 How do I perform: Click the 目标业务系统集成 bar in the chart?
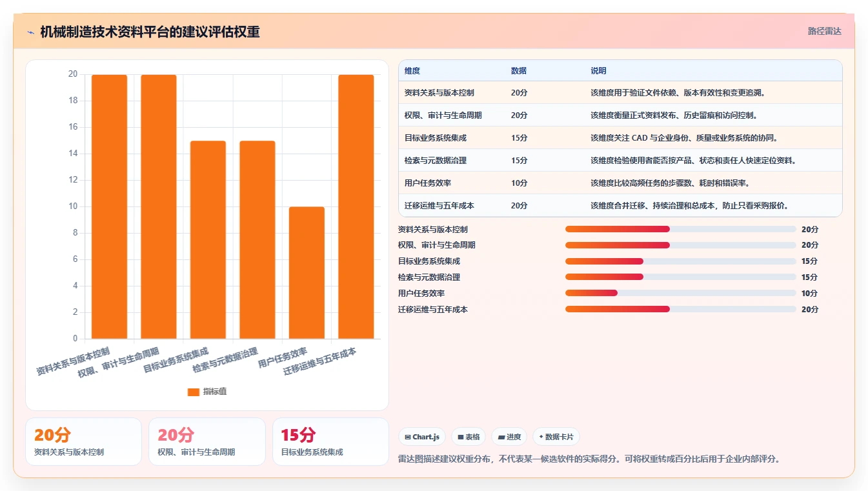coord(208,239)
